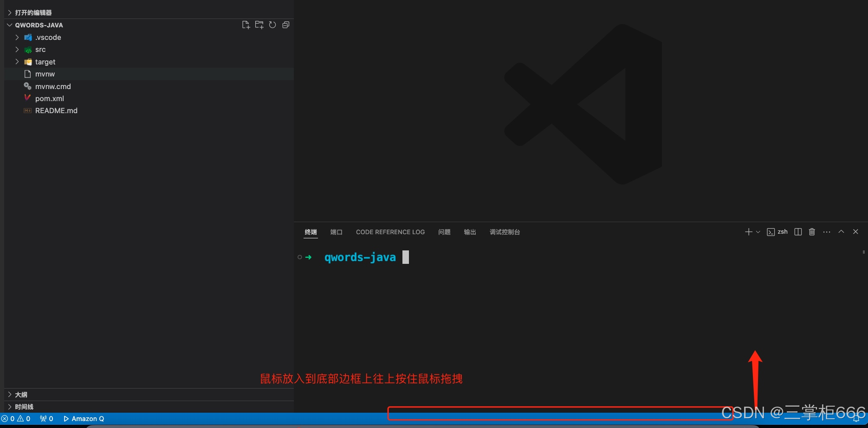Open the pom.xml file
The image size is (868, 428).
149,98
